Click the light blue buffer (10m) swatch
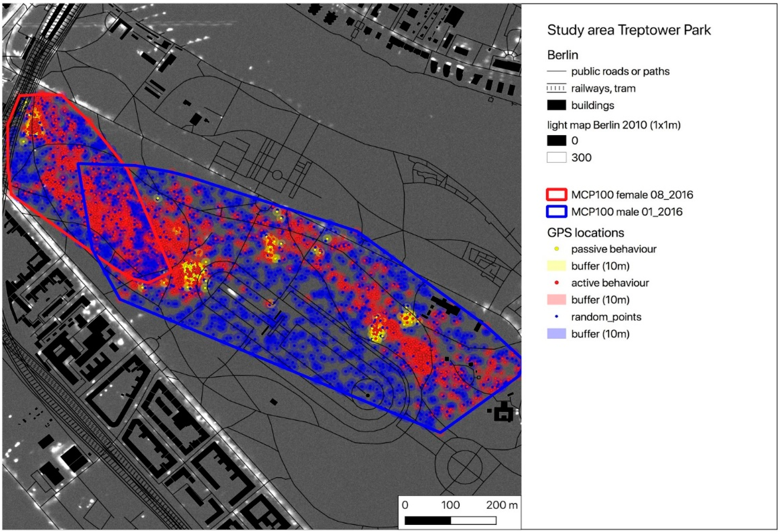This screenshot has height=532, width=780. click(x=556, y=334)
